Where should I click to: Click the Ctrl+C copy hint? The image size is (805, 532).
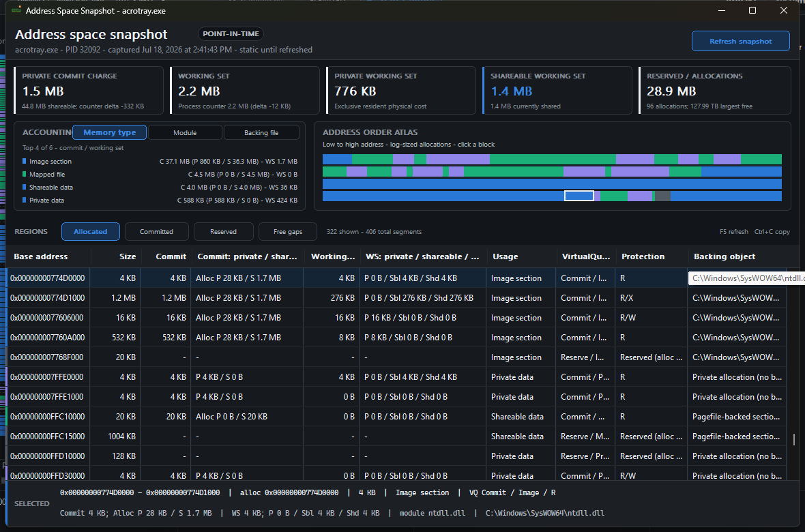click(x=772, y=232)
